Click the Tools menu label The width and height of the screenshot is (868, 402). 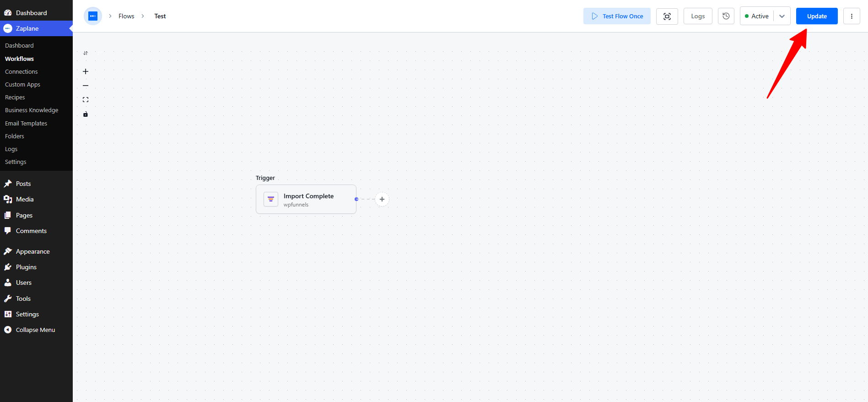pos(23,299)
